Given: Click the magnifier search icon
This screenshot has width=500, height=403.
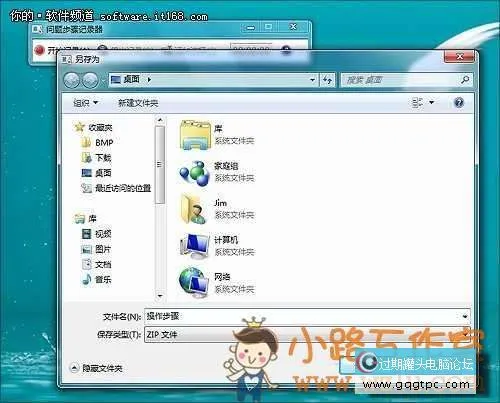Looking at the screenshot, I should click(465, 80).
